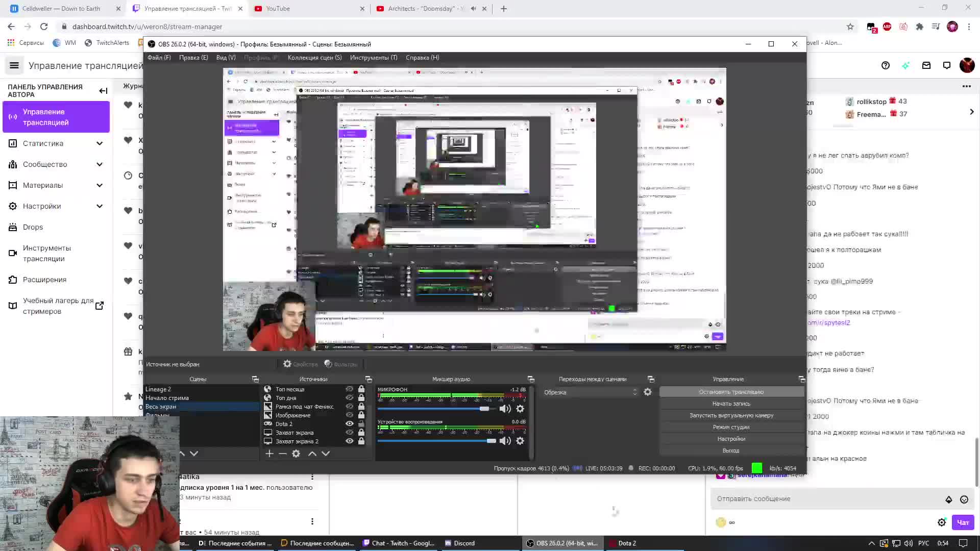Open Коллекция сцен menu in OBS
The image size is (980, 551).
pos(314,58)
